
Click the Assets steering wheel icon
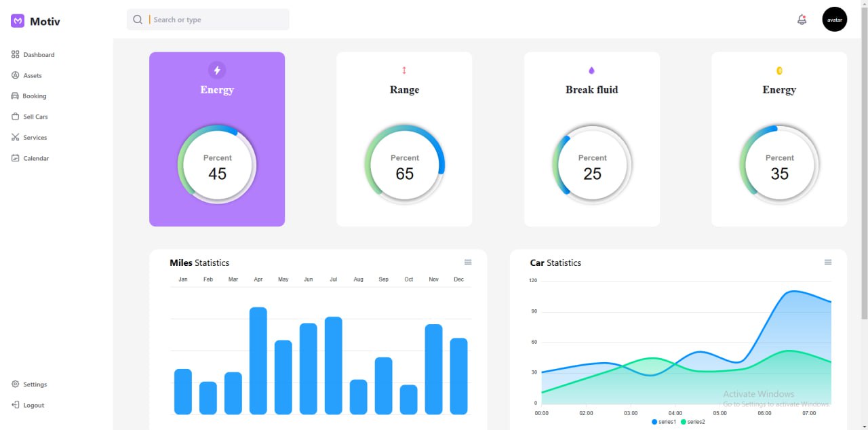[x=16, y=75]
